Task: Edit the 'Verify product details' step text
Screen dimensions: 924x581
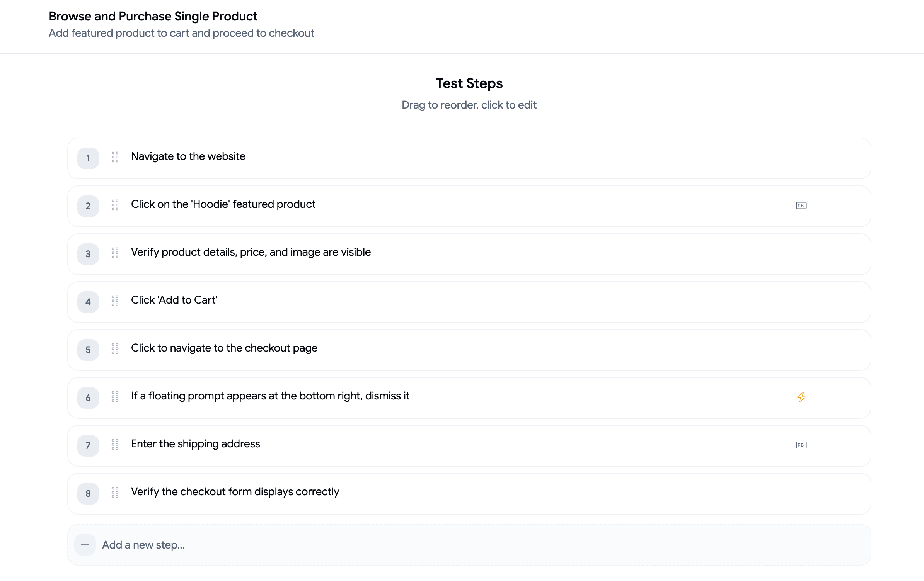Action: click(x=251, y=252)
